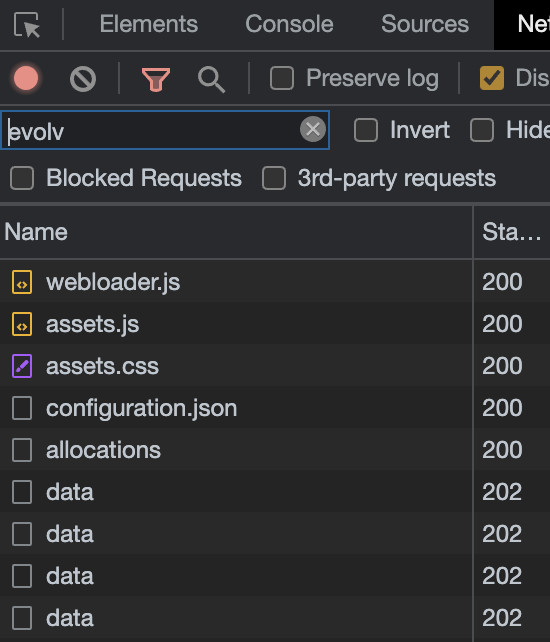
Task: Check 3rd-party requests option
Action: [274, 178]
